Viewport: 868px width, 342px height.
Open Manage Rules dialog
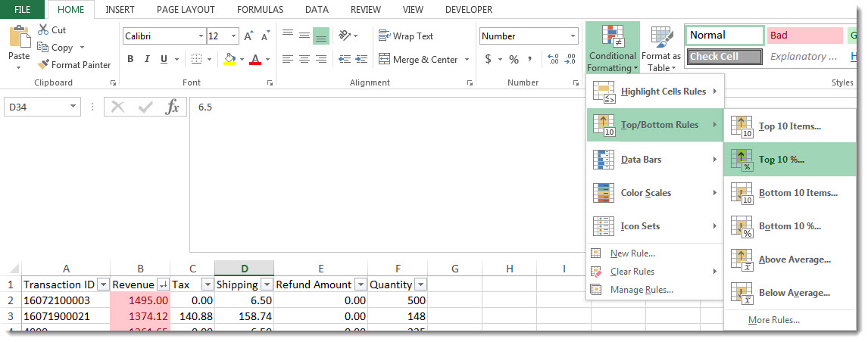655,290
